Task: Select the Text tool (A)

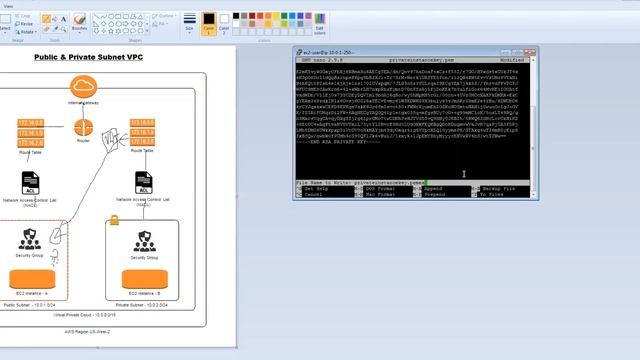Action: [x=63, y=19]
